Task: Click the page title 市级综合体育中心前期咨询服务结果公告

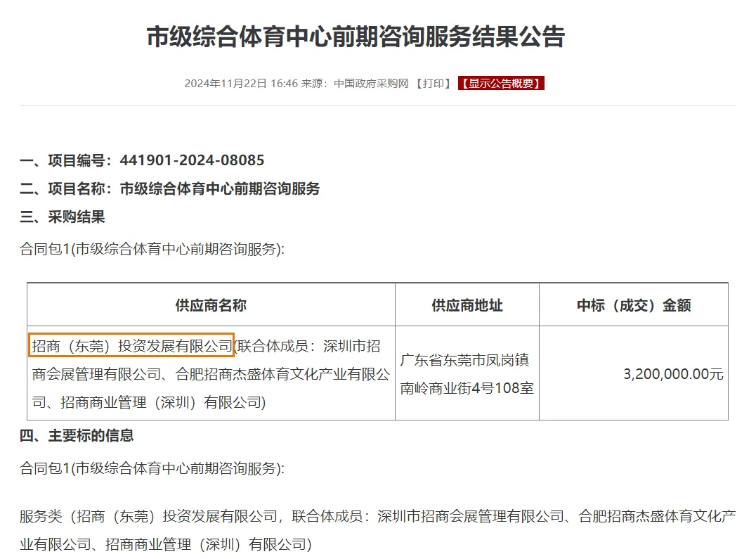Action: point(356,37)
